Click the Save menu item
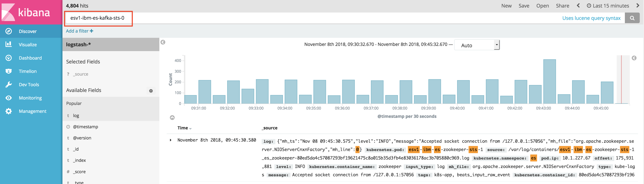The image size is (644, 184). click(524, 6)
